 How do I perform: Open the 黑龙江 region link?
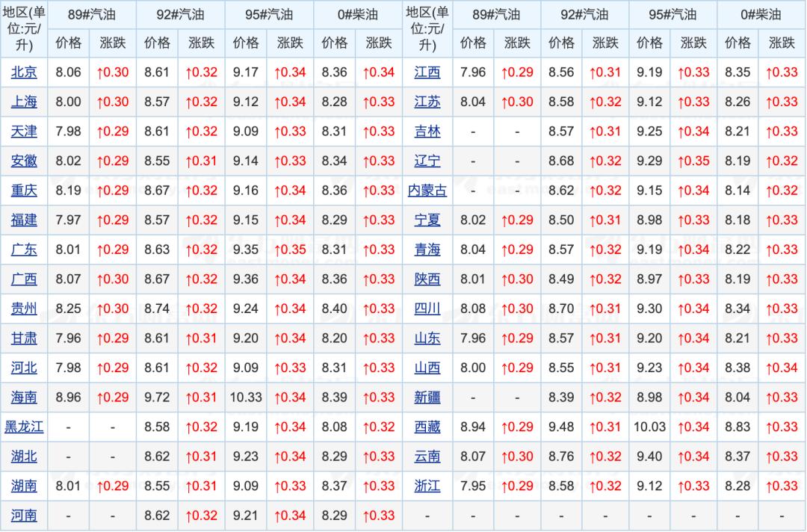(24, 427)
